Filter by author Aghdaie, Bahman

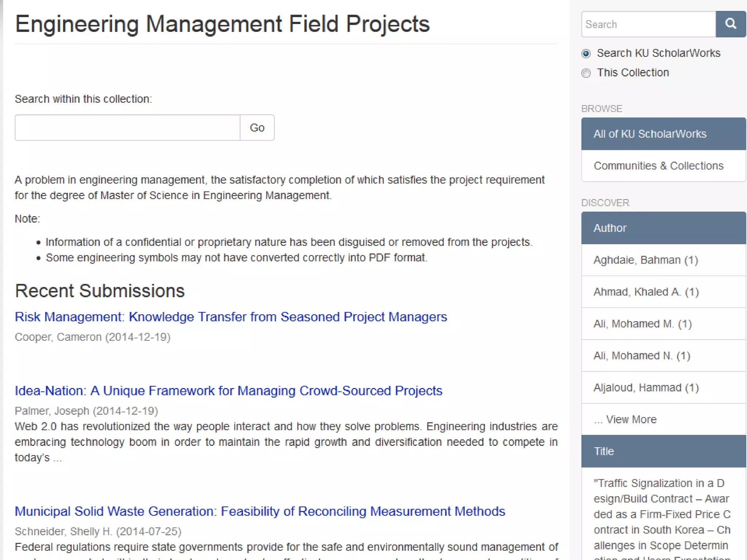(x=645, y=260)
